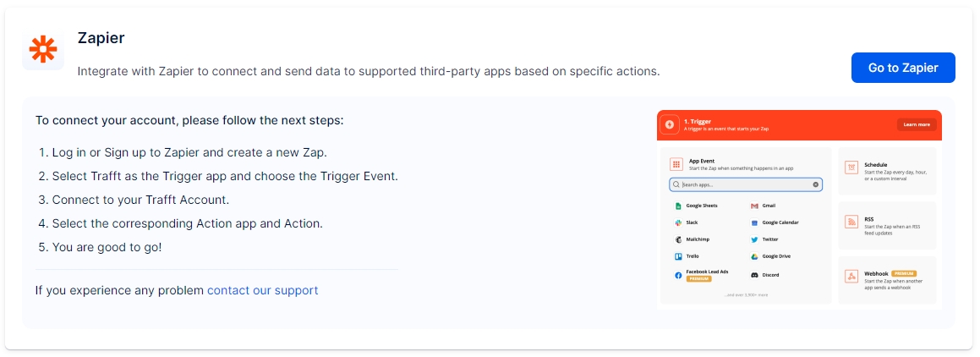Select the Google Calendar icon
980x357 pixels.
pos(754,222)
